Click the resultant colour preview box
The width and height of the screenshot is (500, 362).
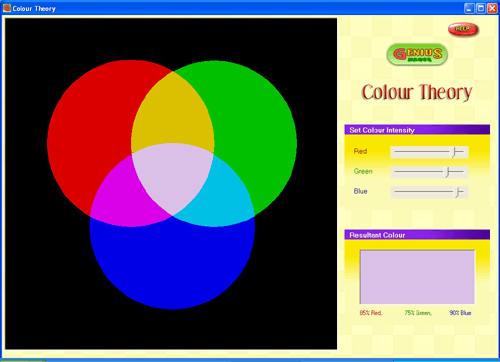tap(417, 277)
